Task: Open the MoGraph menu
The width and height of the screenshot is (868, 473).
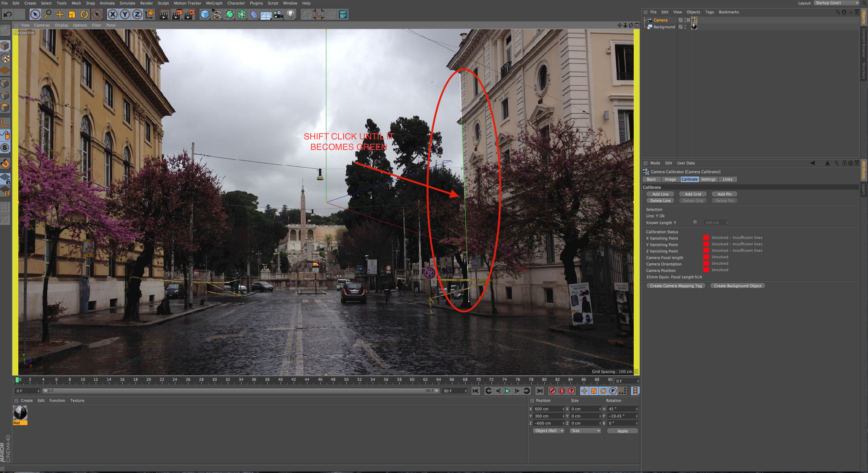Action: click(x=214, y=3)
